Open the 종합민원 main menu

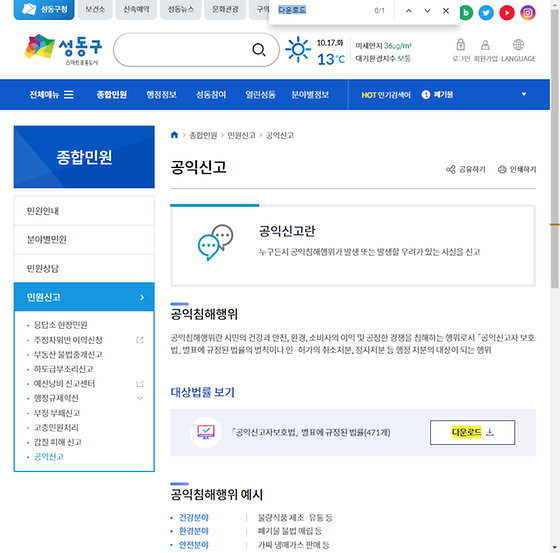(112, 95)
